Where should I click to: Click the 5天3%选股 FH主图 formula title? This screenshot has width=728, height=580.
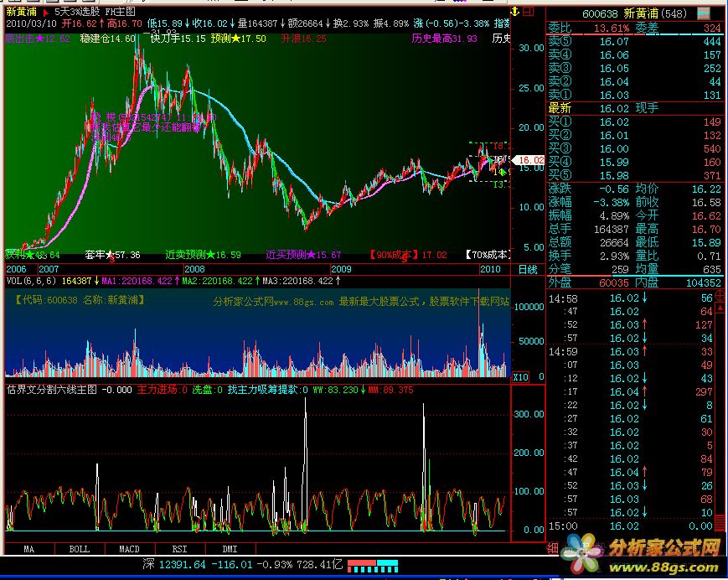pos(95,12)
